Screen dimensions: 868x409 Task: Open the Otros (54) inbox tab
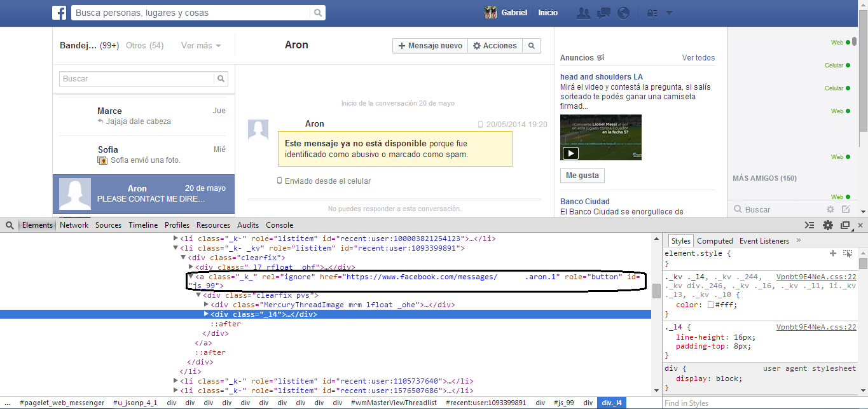[144, 46]
